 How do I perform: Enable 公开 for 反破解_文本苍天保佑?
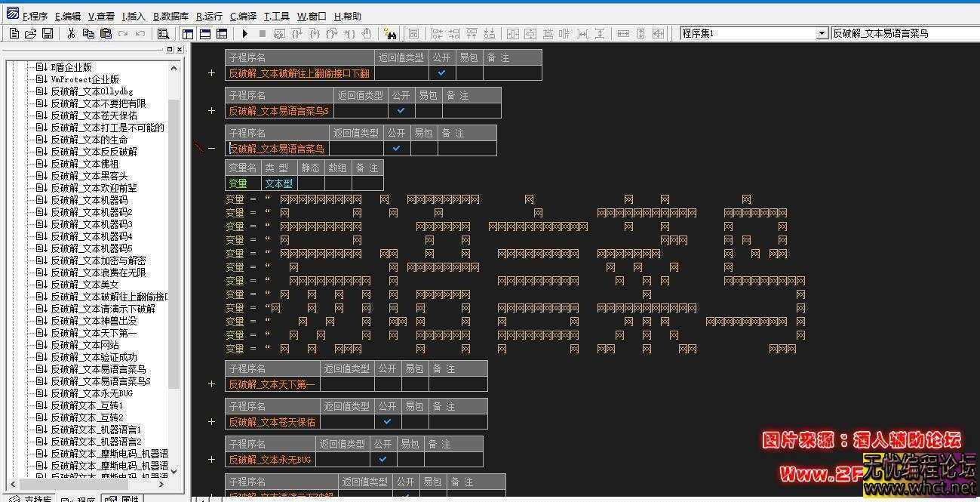[x=387, y=421]
